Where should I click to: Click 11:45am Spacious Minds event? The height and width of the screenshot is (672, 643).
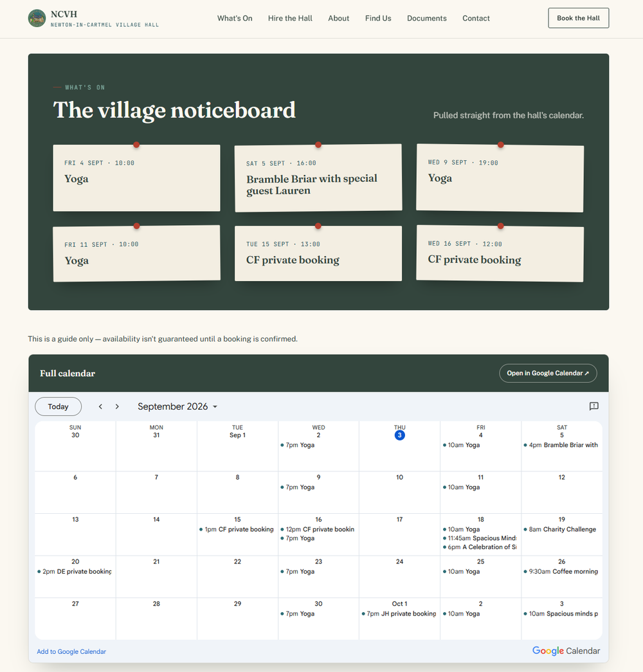(480, 538)
